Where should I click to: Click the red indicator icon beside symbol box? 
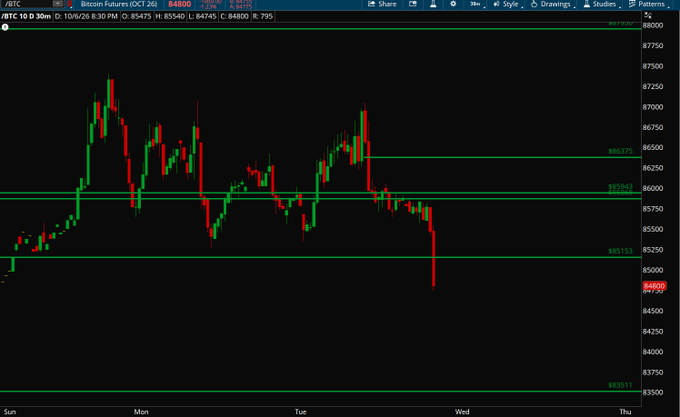pos(69,4)
